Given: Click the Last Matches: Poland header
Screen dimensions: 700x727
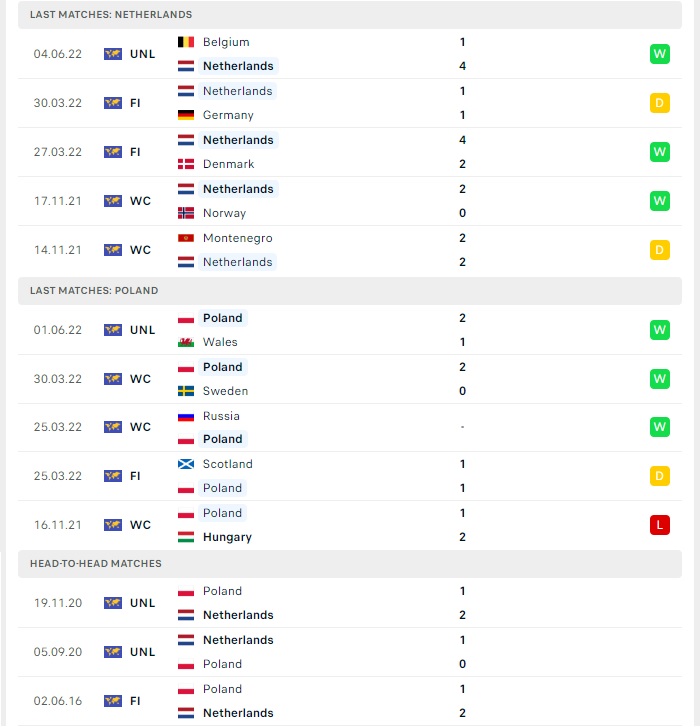Looking at the screenshot, I should point(350,291).
